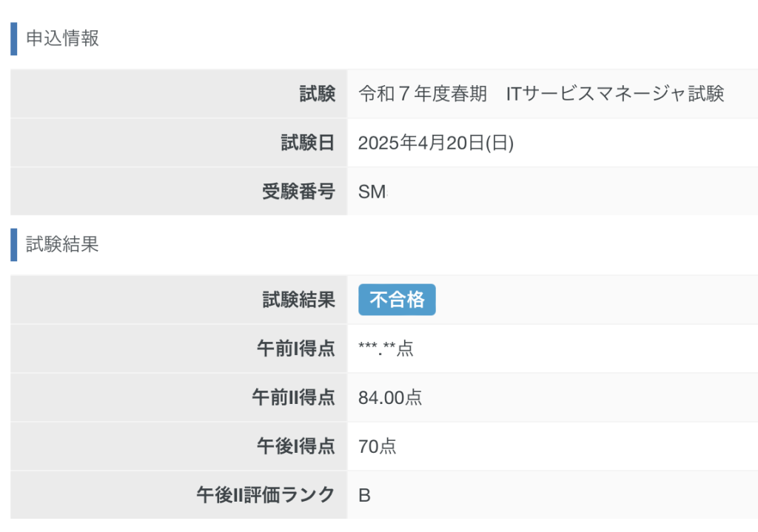The width and height of the screenshot is (758, 532).
Task: Click the blue bar beside 申込情報
Action: tap(13, 38)
